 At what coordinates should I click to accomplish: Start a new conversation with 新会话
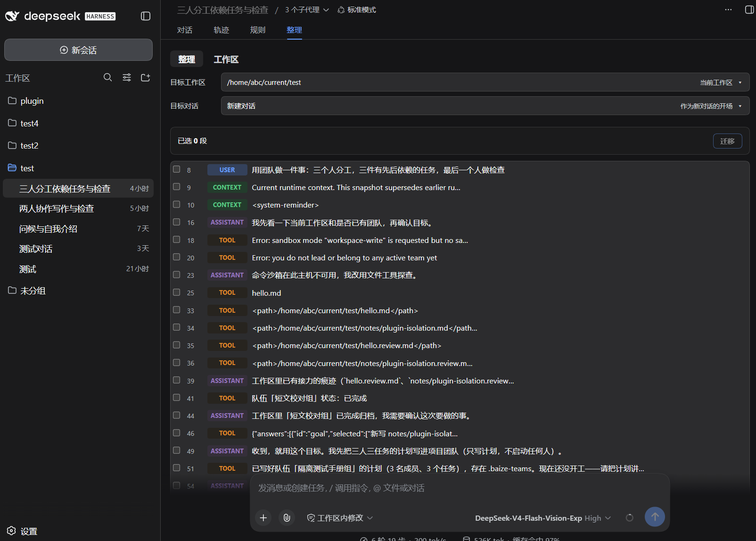tap(78, 50)
